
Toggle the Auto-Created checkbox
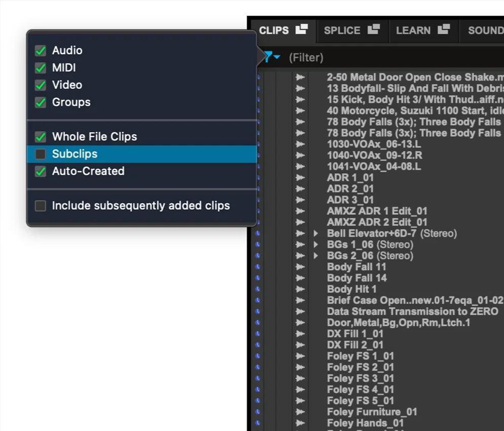(41, 171)
